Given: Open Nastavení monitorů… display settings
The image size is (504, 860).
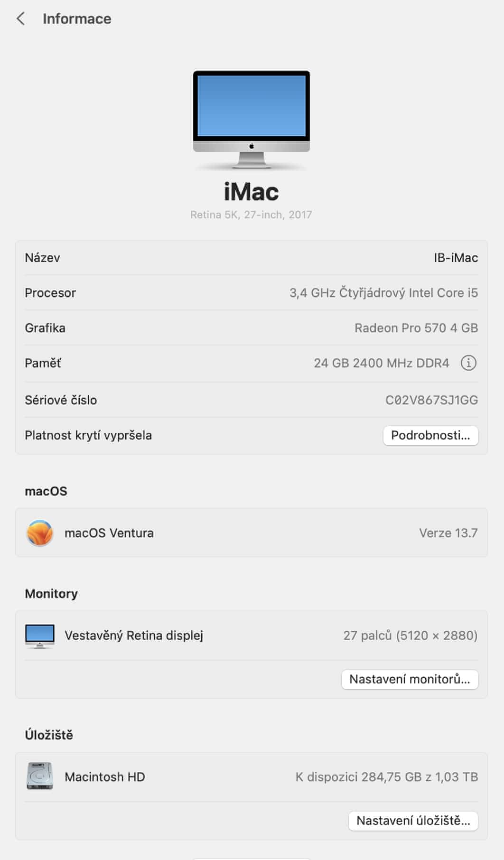Looking at the screenshot, I should (410, 679).
